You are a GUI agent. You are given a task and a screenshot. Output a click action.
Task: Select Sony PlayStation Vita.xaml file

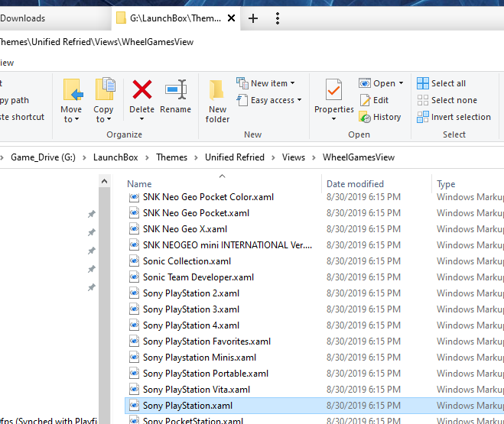click(x=197, y=390)
